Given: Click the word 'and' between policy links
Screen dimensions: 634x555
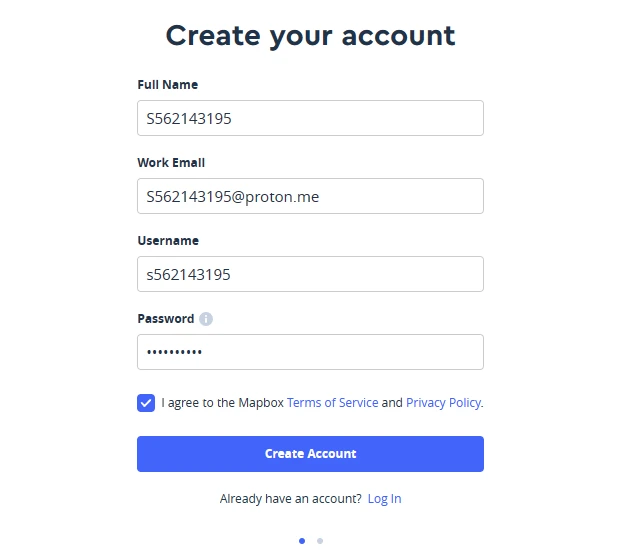Looking at the screenshot, I should 392,403.
